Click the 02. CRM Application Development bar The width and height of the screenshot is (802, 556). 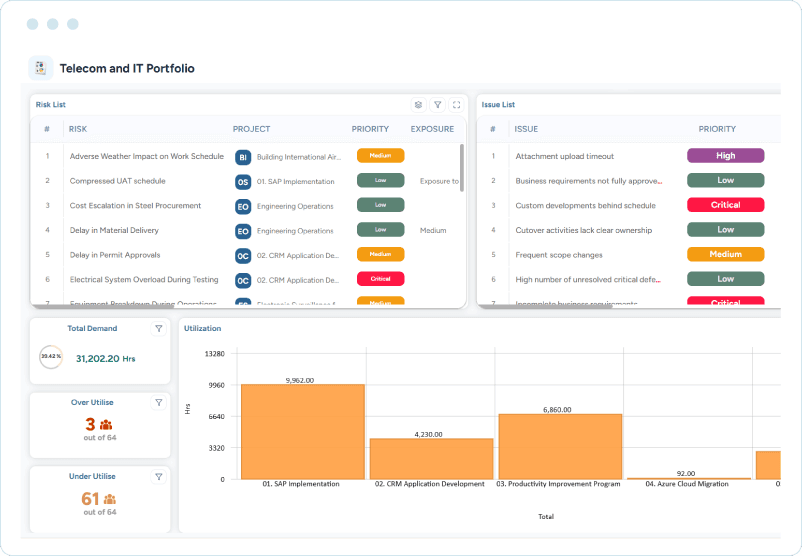tap(432, 459)
